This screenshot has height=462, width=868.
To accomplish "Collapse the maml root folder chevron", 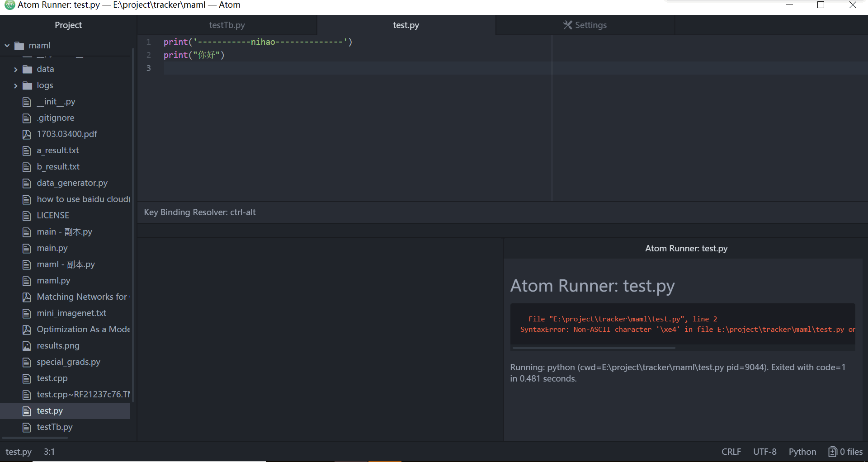I will pos(7,46).
